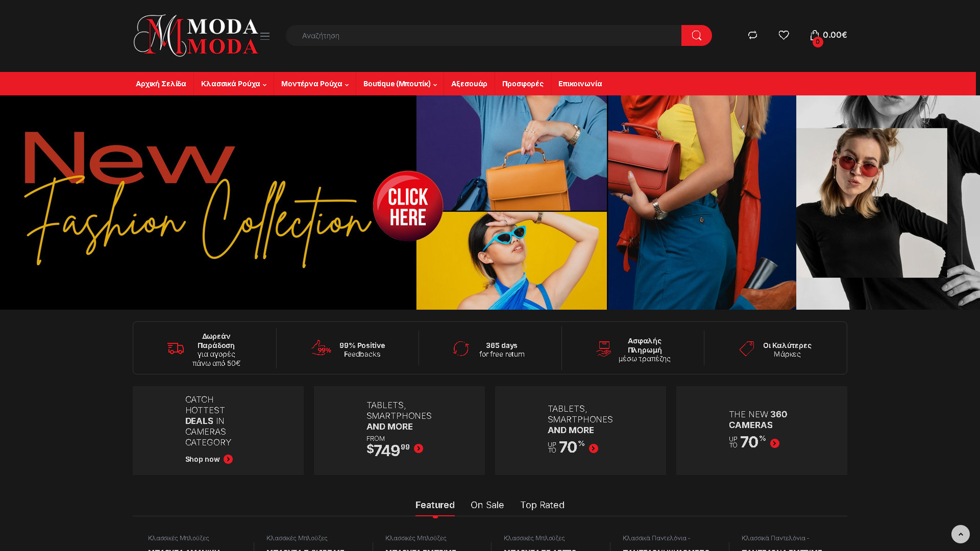Expand the Boutique (Μπουτίκ) dropdown menu

[400, 84]
